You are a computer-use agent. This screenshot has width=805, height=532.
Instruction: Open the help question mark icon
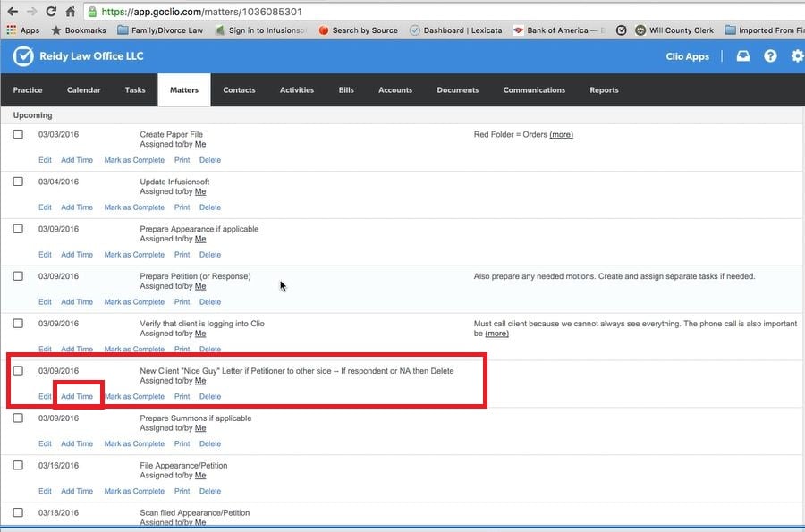(x=770, y=56)
